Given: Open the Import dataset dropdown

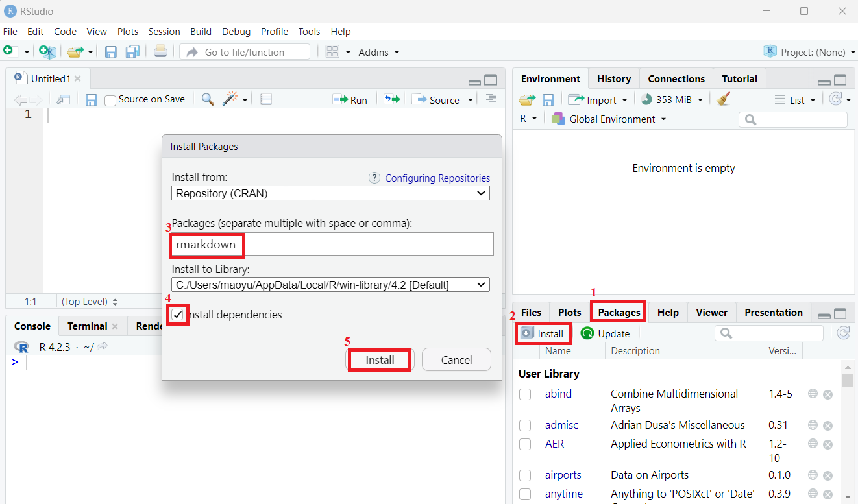Looking at the screenshot, I should (598, 100).
